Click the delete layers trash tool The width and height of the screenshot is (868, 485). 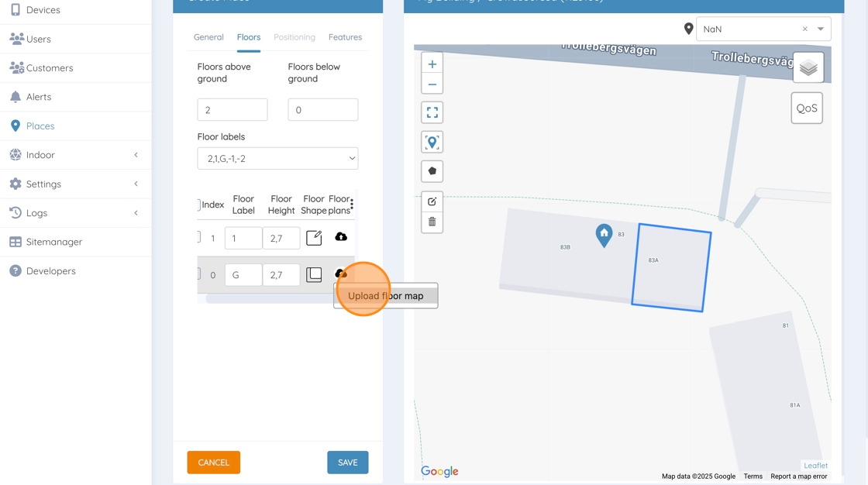432,222
